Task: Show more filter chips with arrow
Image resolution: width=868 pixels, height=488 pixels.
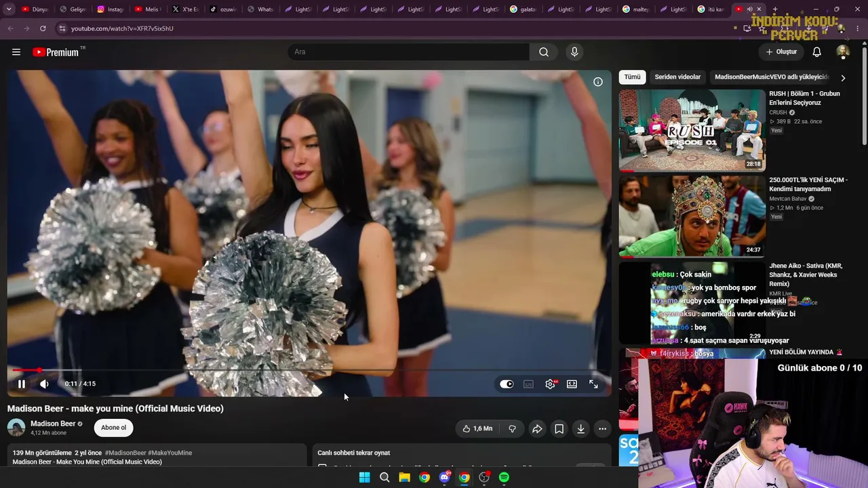Action: click(x=843, y=78)
